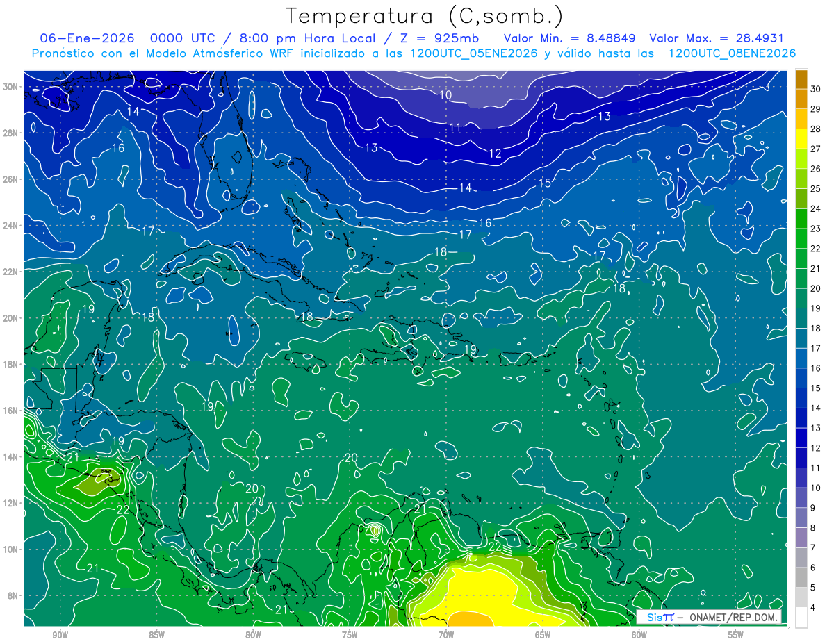Click the '75W' longitude axis label
Screen dimensions: 834x644
(350, 635)
